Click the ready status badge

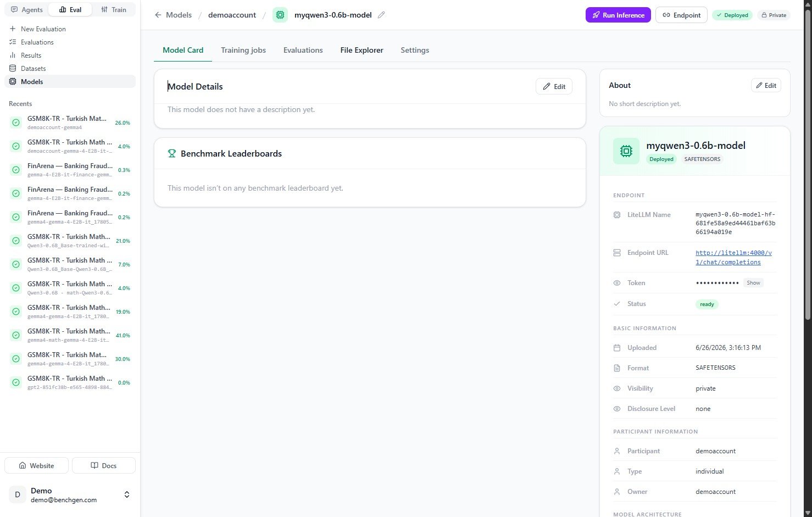(x=707, y=304)
